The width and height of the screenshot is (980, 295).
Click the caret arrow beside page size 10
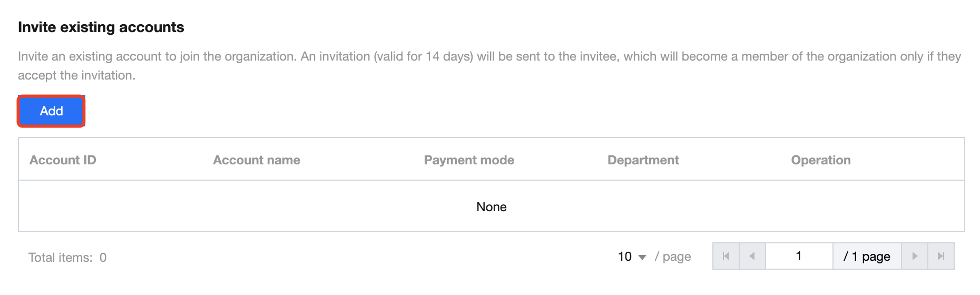[x=642, y=258]
